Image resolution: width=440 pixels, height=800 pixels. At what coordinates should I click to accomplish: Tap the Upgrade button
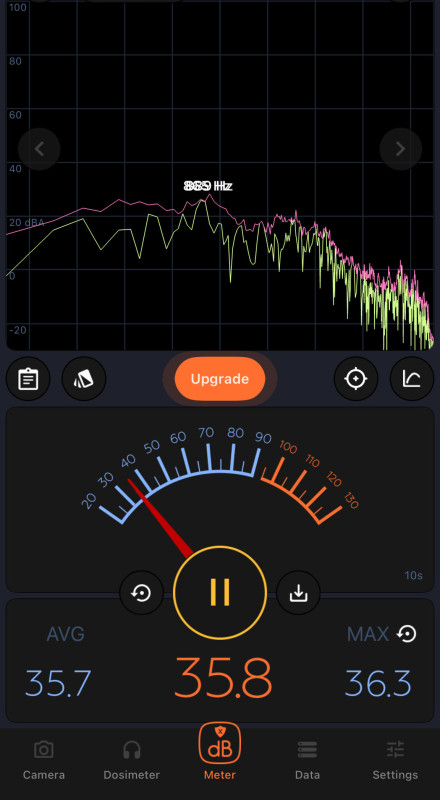click(219, 379)
